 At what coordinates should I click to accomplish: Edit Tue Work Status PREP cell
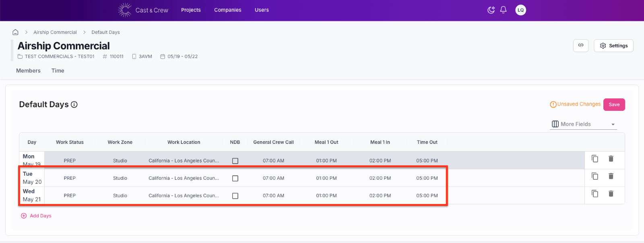(70, 178)
